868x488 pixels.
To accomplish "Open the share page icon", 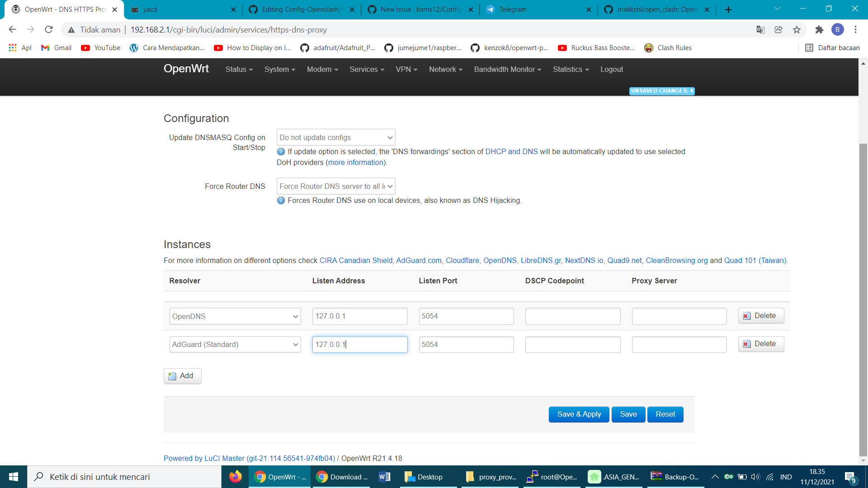I will coord(778,29).
